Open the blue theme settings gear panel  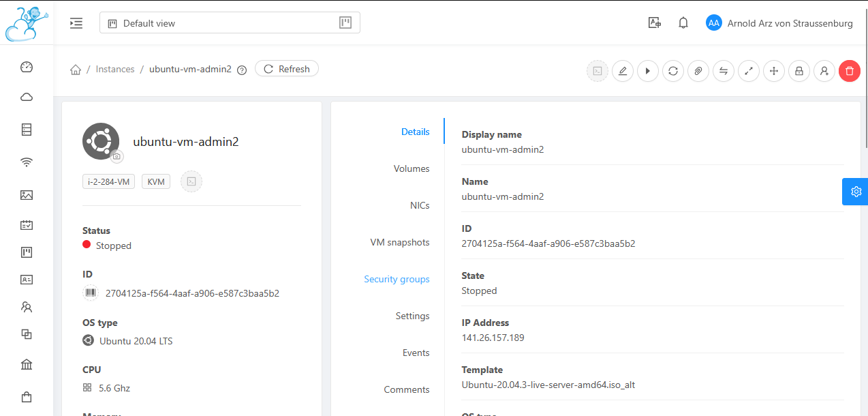pos(856,192)
